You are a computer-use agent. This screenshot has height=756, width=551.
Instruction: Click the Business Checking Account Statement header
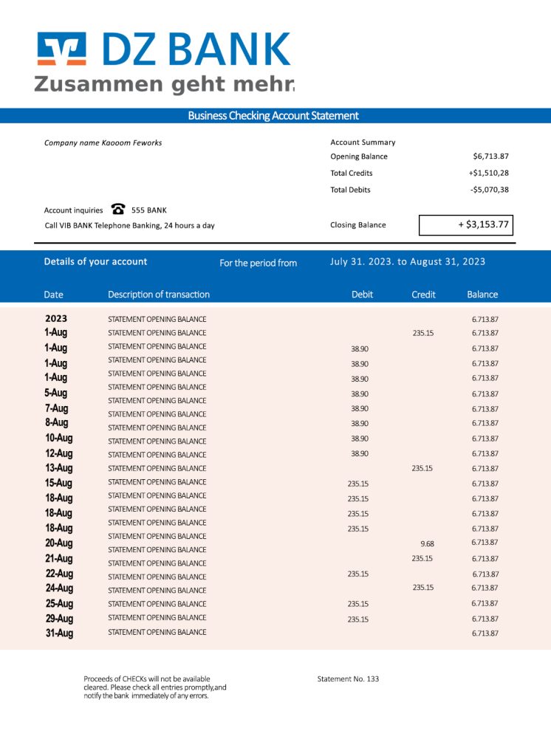(273, 116)
